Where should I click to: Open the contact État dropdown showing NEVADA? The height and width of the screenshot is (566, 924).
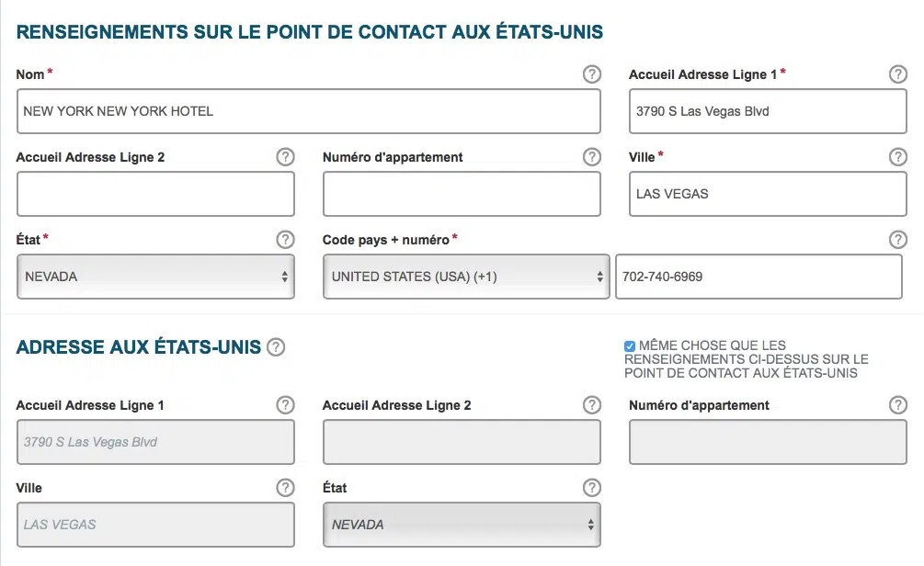coord(155,277)
